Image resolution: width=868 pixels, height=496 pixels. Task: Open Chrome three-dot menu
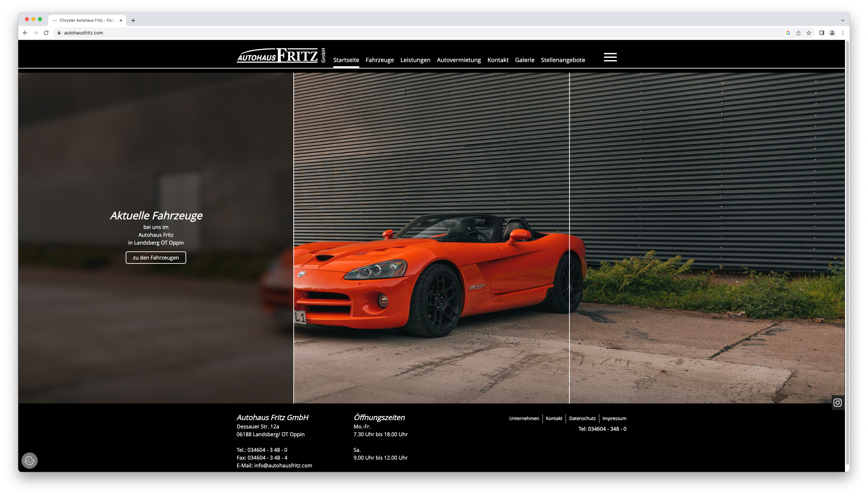pyautogui.click(x=842, y=33)
